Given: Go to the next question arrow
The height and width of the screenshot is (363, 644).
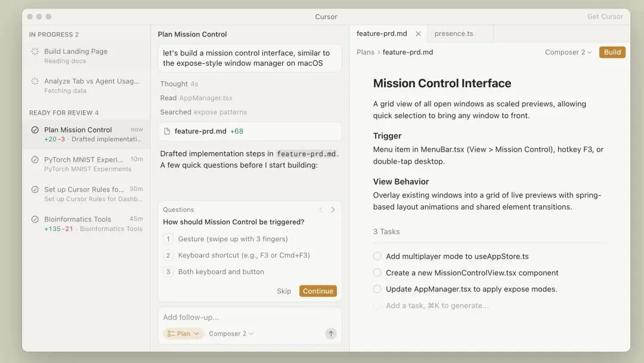Looking at the screenshot, I should click(x=333, y=210).
